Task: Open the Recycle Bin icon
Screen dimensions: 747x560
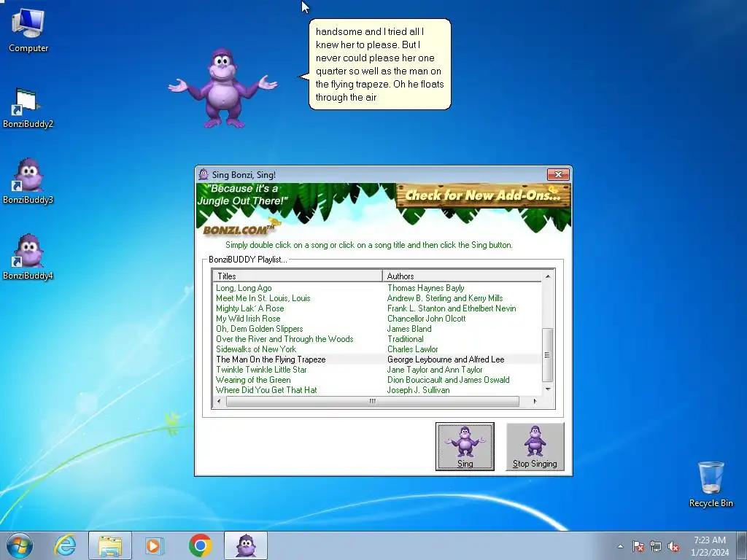Action: click(711, 484)
